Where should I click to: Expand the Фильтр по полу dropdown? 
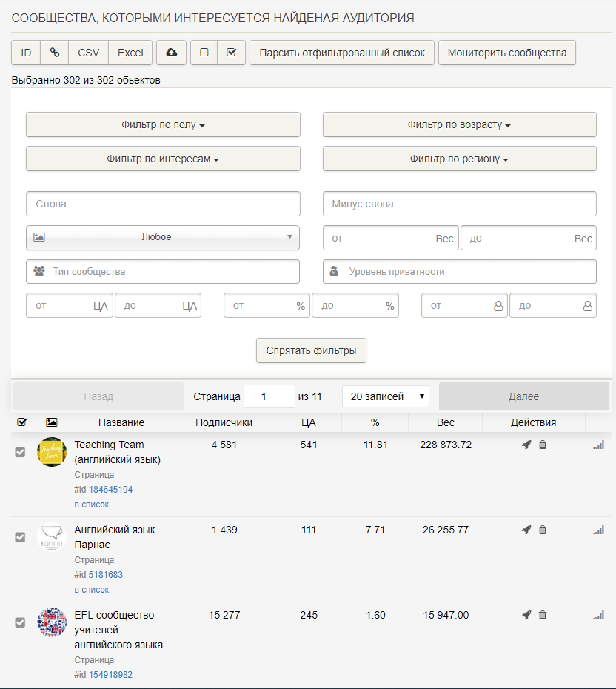[163, 125]
